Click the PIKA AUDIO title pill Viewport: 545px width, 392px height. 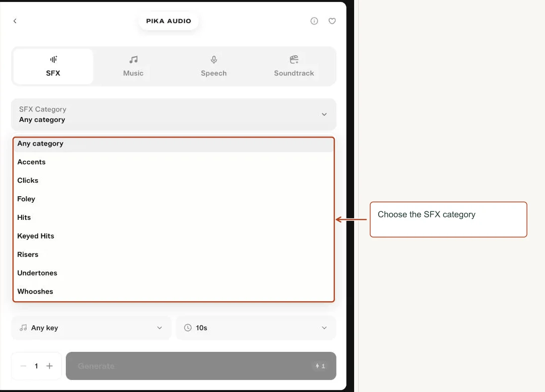click(169, 21)
